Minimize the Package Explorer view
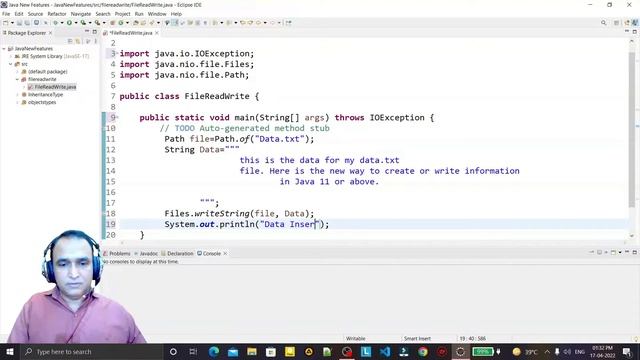This screenshot has height=360, width=640. (87, 31)
